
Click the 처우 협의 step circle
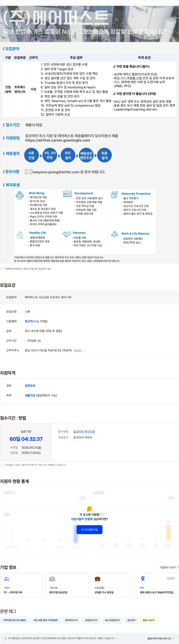[68, 155]
